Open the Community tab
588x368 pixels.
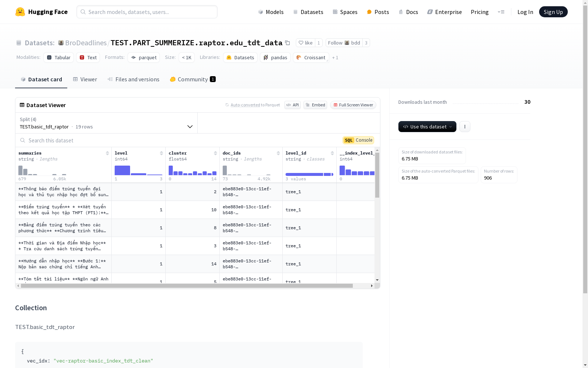pos(193,79)
